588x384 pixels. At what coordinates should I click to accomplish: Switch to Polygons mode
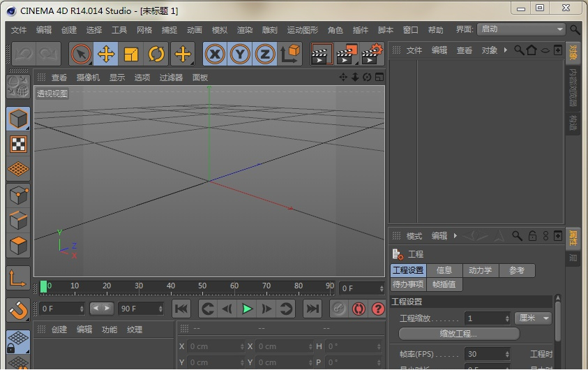click(18, 246)
